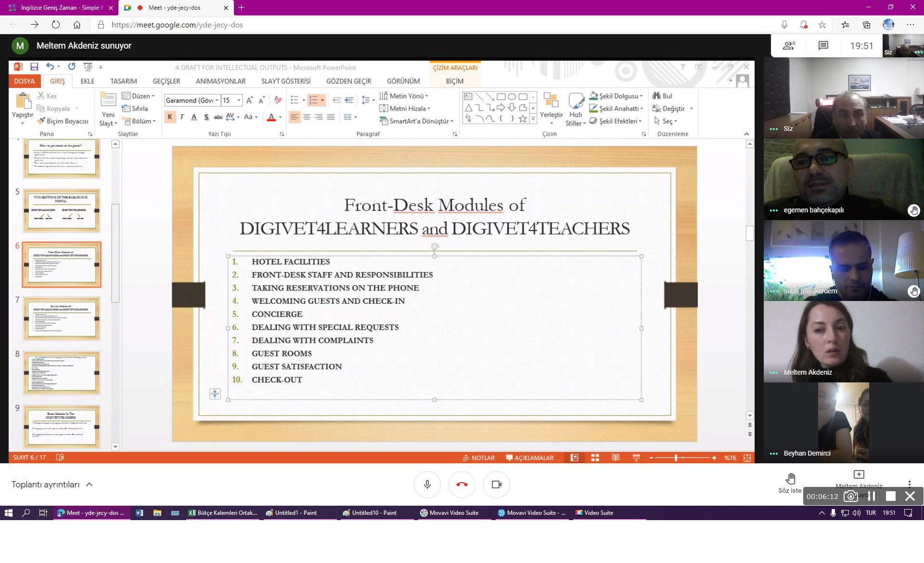Open the browser home page icon
The image size is (924, 563).
(x=77, y=25)
